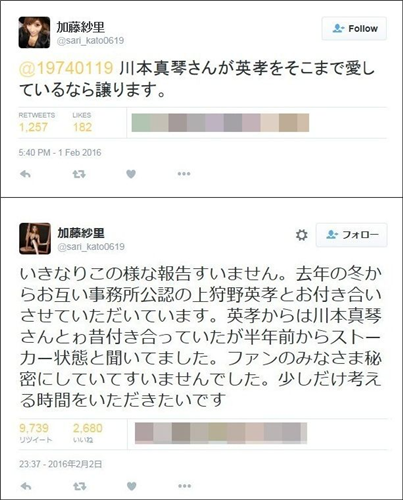Retweet the second tweet

(x=80, y=486)
